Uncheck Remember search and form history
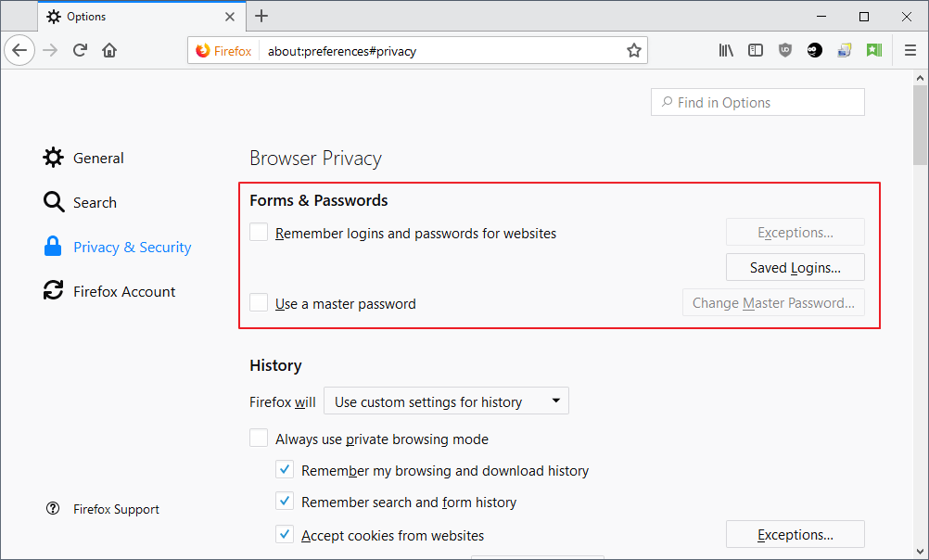Viewport: 929px width, 560px height. point(285,502)
